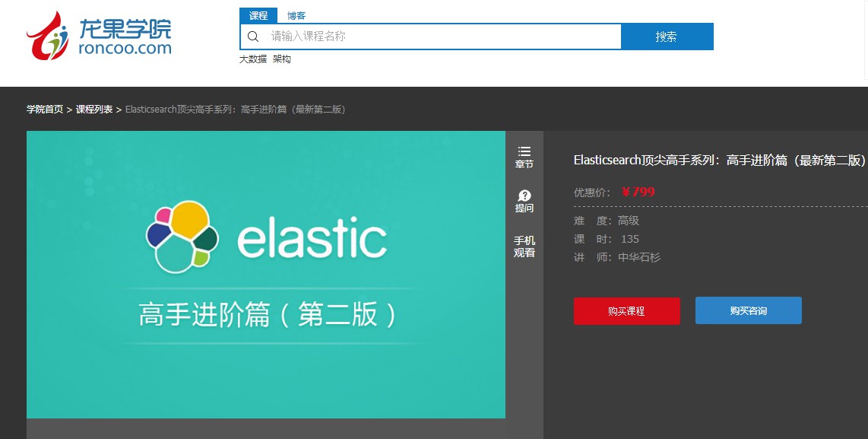Click the 课时: 135 lessons text
The height and width of the screenshot is (439, 868).
pyautogui.click(x=607, y=239)
